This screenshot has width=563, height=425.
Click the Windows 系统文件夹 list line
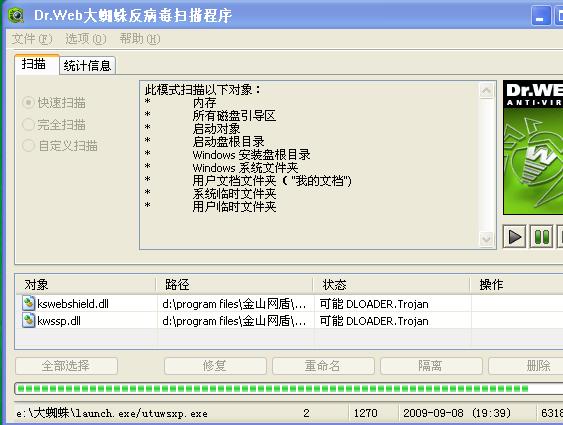pyautogui.click(x=245, y=168)
